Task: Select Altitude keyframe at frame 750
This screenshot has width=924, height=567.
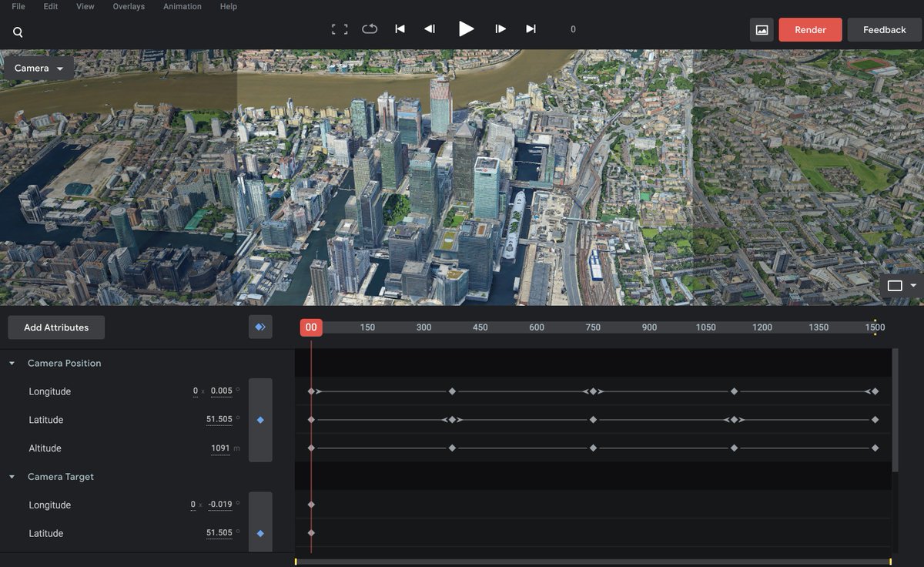Action: pos(593,448)
